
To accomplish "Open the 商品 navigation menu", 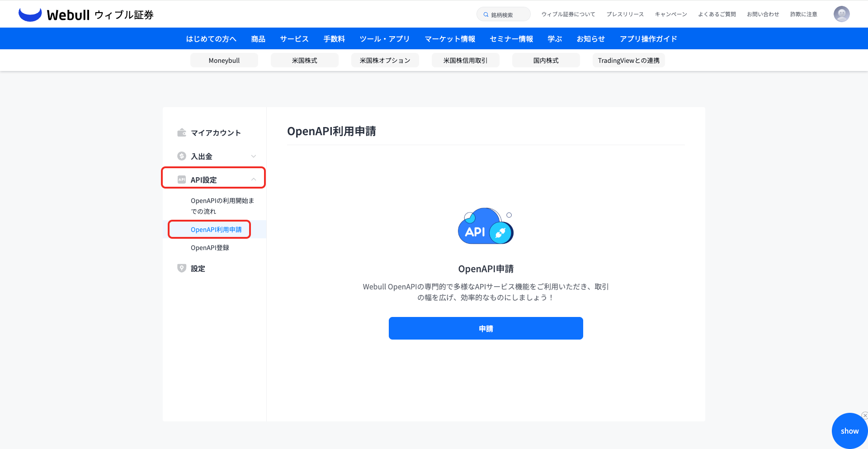I will coord(258,39).
